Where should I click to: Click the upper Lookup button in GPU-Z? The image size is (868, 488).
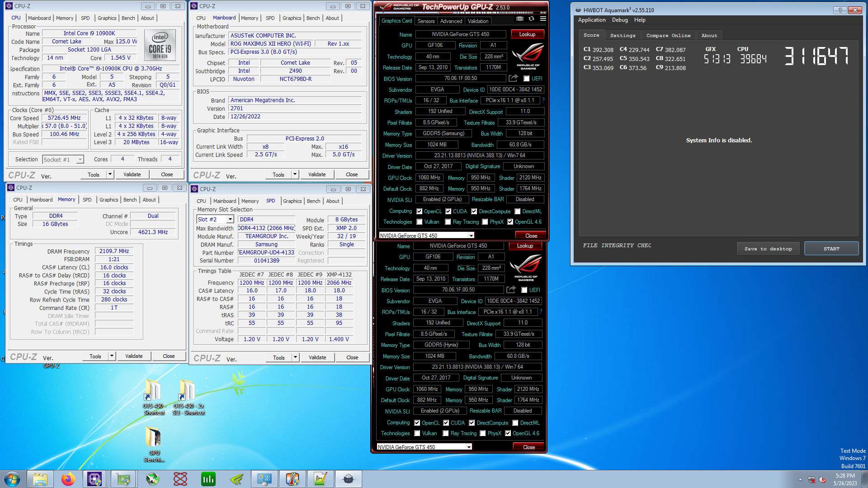pos(527,34)
